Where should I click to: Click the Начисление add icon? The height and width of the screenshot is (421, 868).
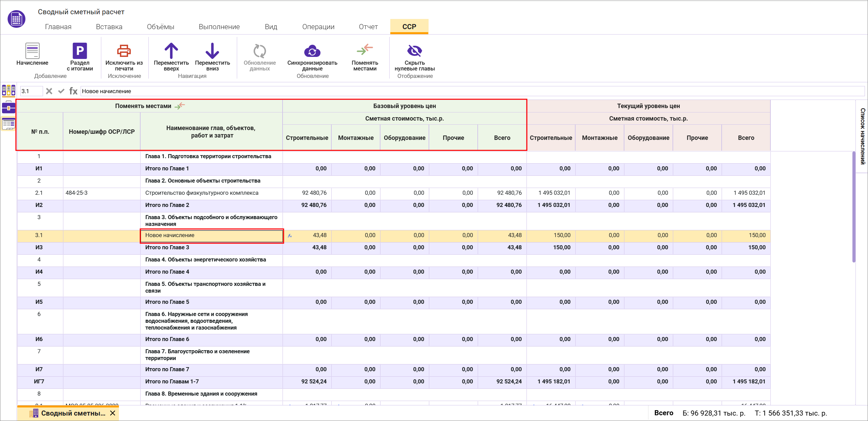pyautogui.click(x=32, y=51)
